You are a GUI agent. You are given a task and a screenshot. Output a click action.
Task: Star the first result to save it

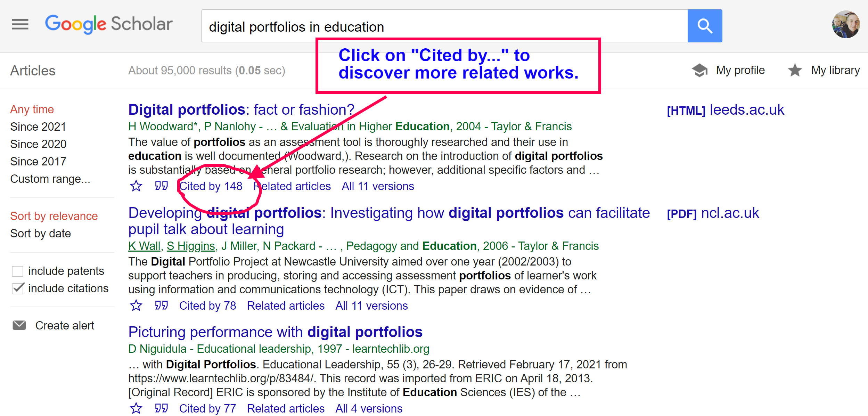click(136, 186)
